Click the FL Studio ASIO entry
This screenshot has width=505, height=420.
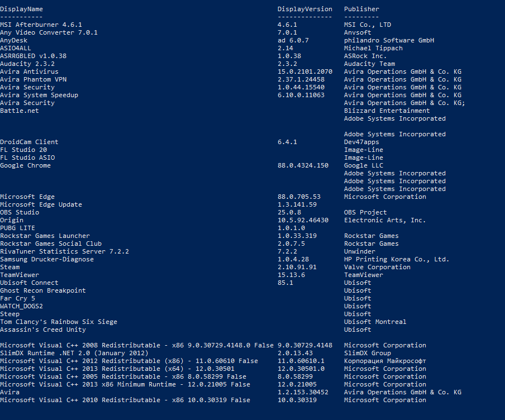pos(27,157)
